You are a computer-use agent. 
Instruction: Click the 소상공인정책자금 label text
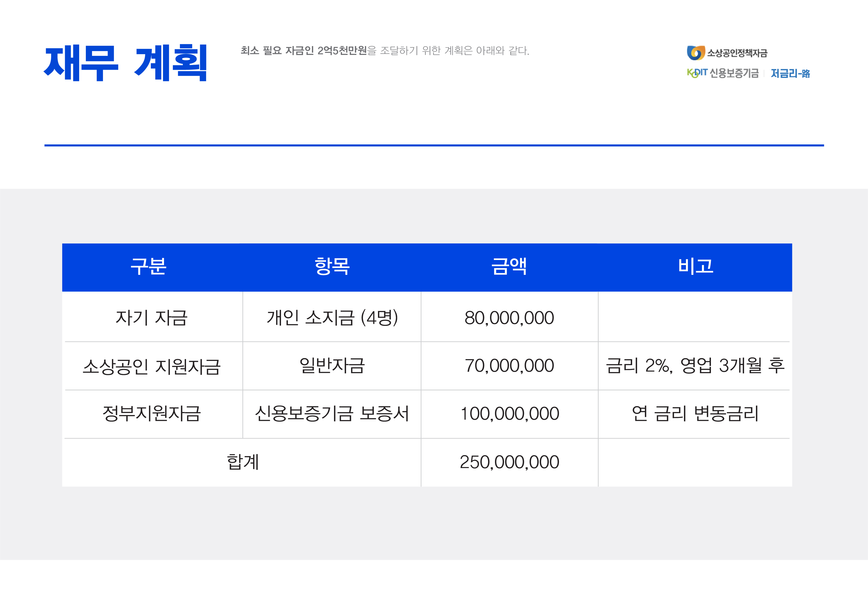737,53
